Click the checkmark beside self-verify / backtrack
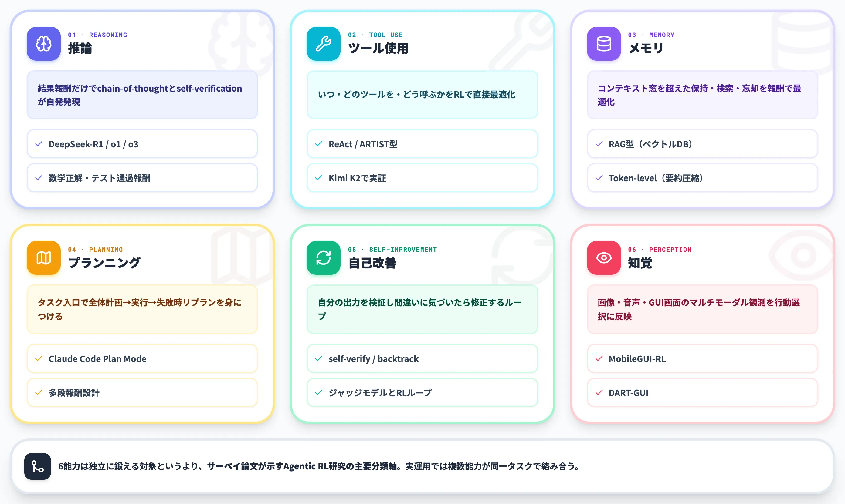The image size is (845, 504). click(319, 359)
